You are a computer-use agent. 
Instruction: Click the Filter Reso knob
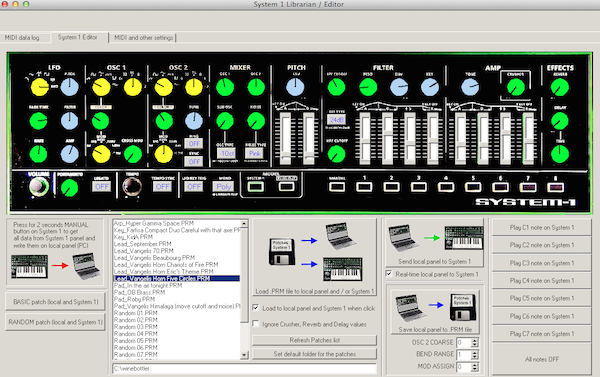[x=368, y=87]
